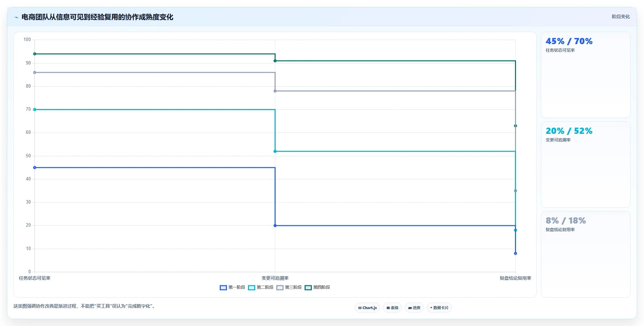Click 第四阶段 point at 91 on 变更可追溯率
The height and width of the screenshot is (326, 644).
(275, 61)
